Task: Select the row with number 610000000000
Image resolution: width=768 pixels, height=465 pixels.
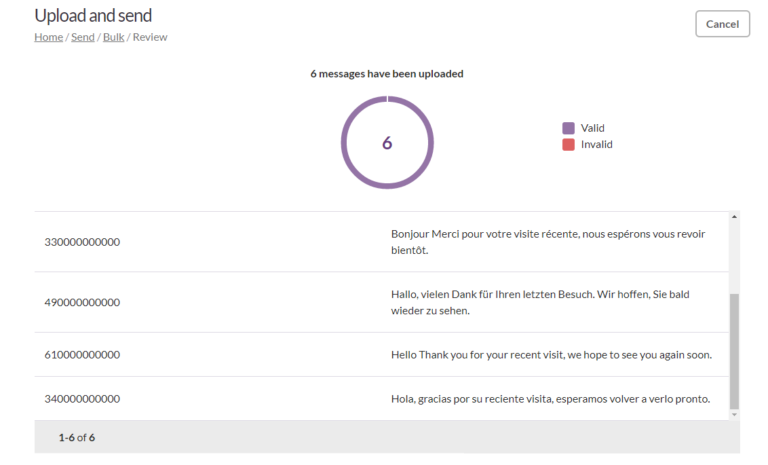Action: coord(82,354)
